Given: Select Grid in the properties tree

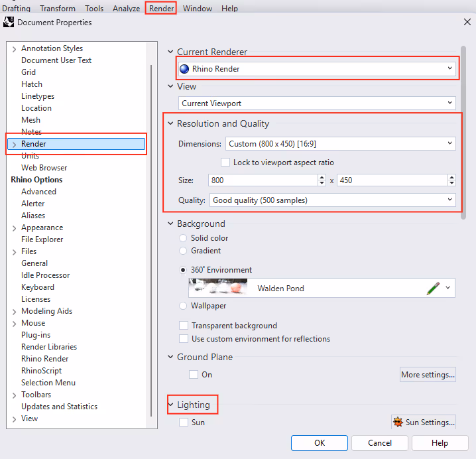Looking at the screenshot, I should click(29, 72).
